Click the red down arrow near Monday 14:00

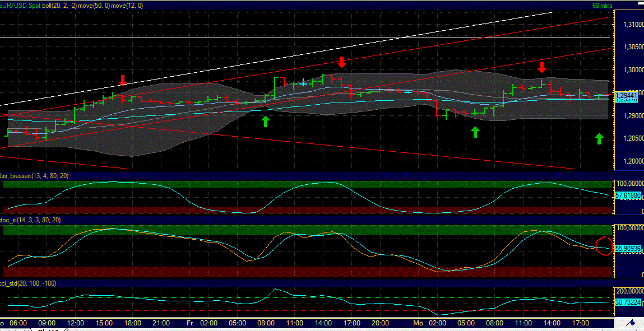tap(542, 68)
